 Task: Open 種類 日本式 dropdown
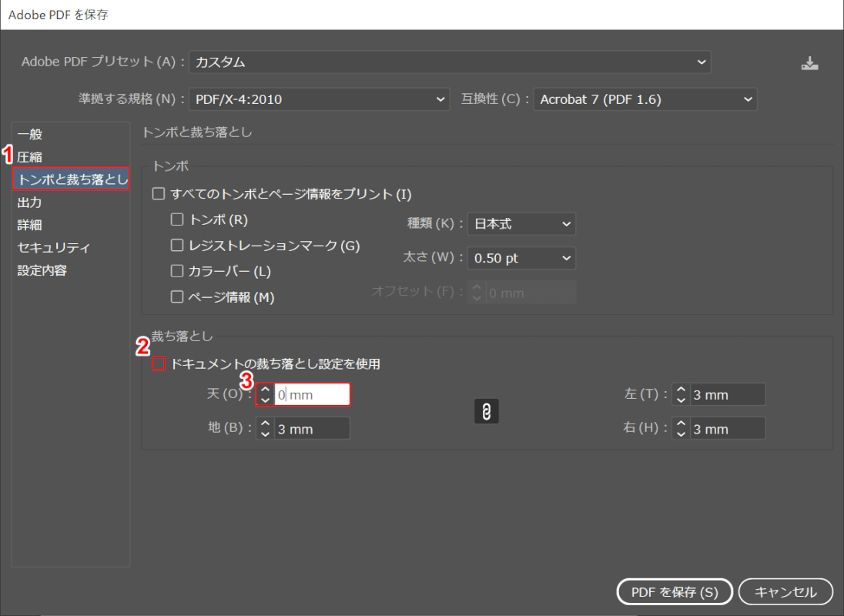(x=521, y=224)
